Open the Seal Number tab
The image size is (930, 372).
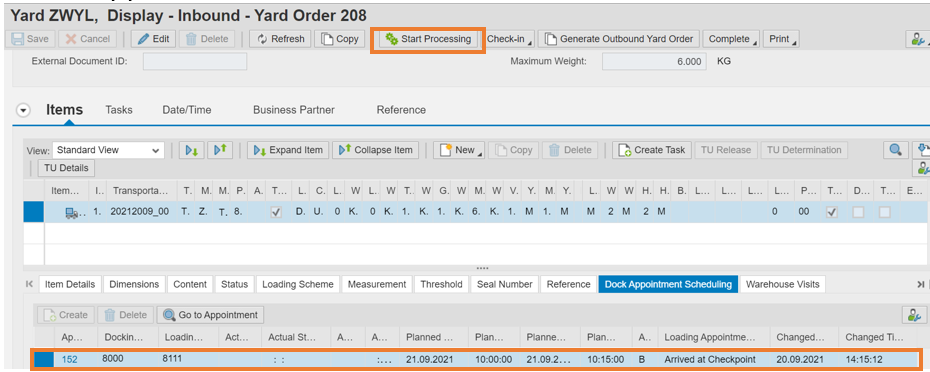click(x=505, y=284)
